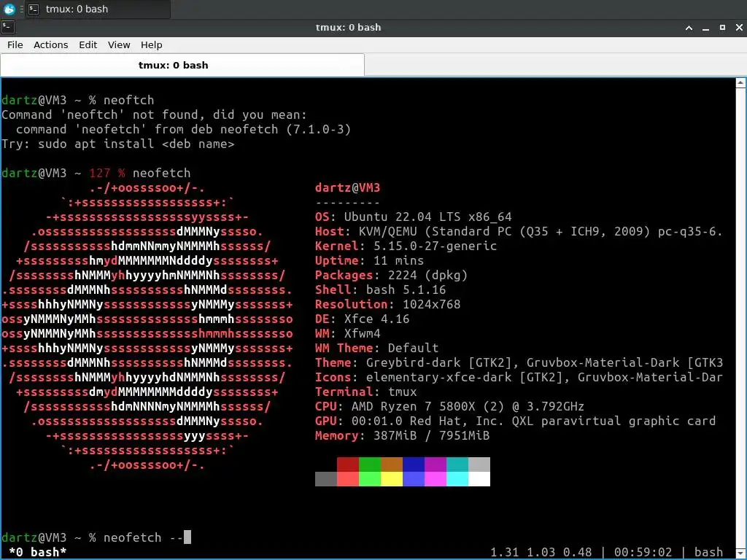
Task: Click the roll-up arrow button in title bar
Action: [x=689, y=28]
